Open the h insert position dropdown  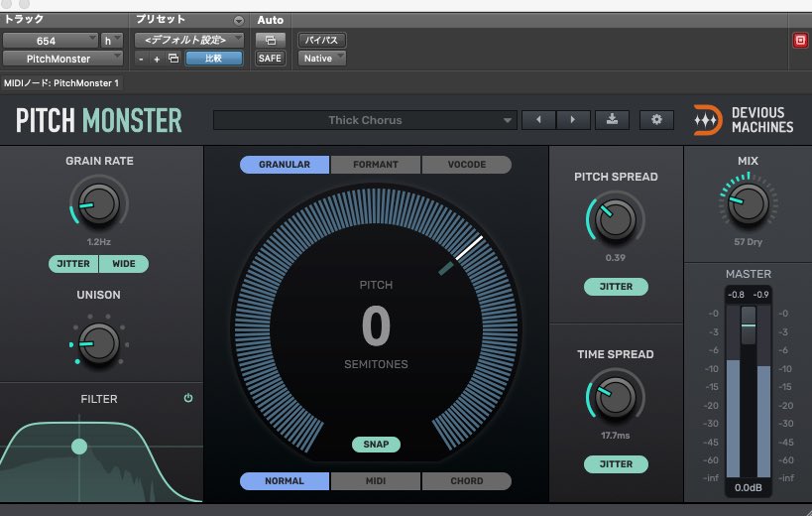[x=111, y=41]
